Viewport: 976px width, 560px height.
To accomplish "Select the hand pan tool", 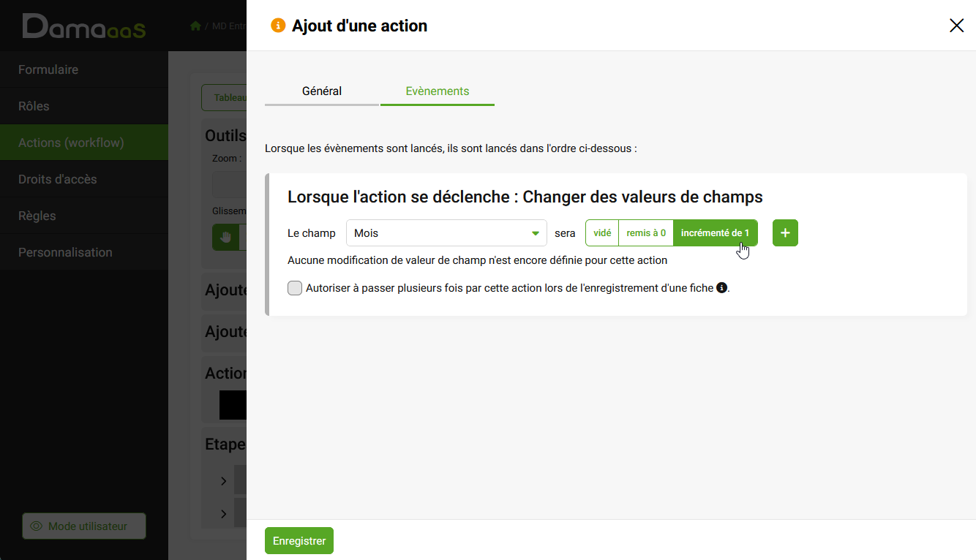I will pos(225,237).
